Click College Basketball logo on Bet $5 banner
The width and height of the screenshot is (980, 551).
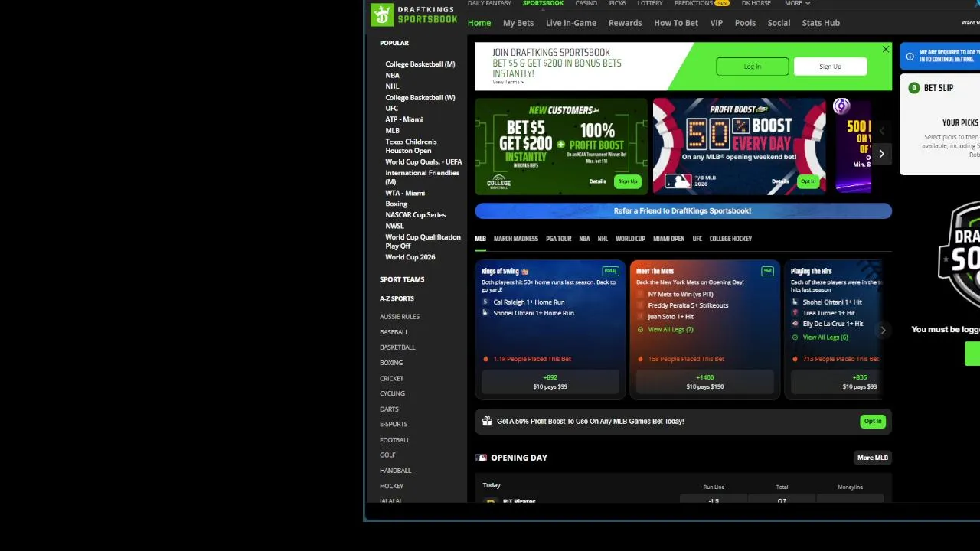click(x=498, y=181)
